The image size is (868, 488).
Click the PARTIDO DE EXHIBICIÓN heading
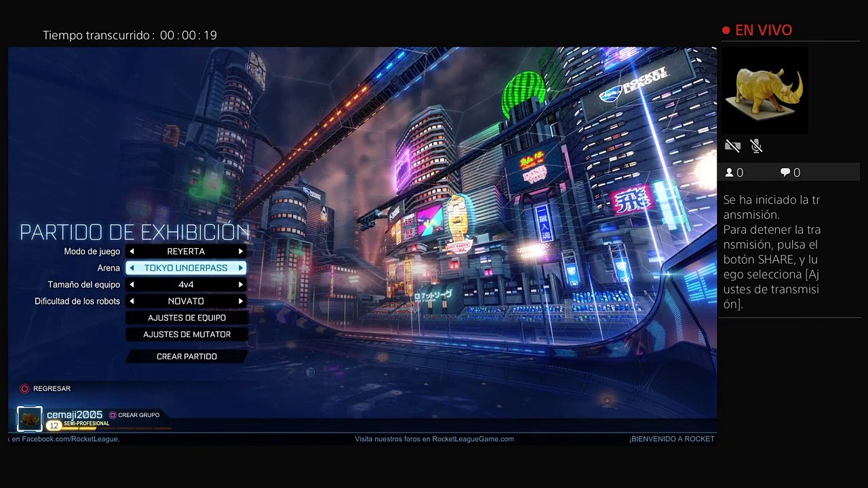134,232
